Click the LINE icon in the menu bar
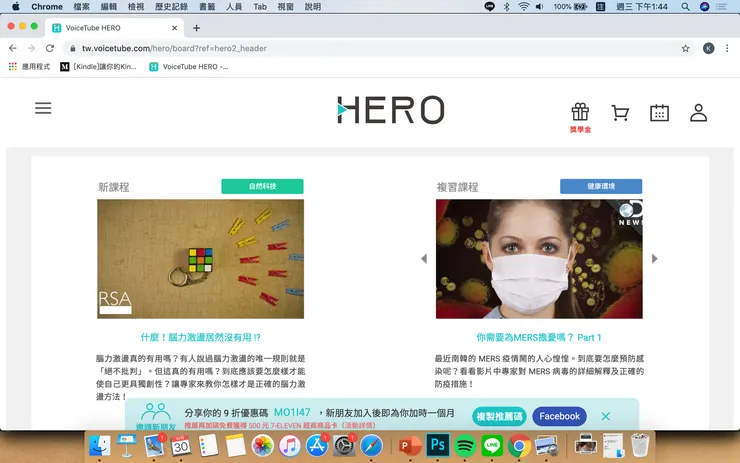The height and width of the screenshot is (463, 740). 489,7
